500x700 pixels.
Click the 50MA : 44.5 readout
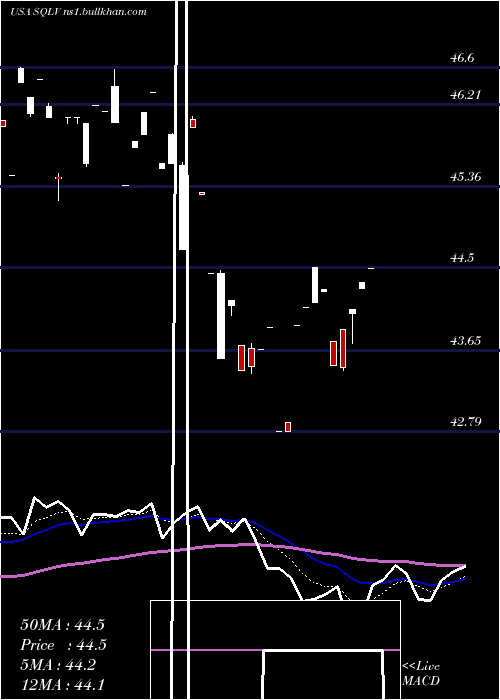click(62, 625)
